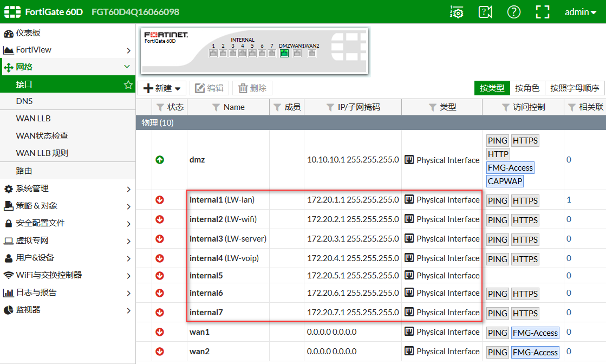Click the FMG-Access tag in wan1 row

(535, 333)
